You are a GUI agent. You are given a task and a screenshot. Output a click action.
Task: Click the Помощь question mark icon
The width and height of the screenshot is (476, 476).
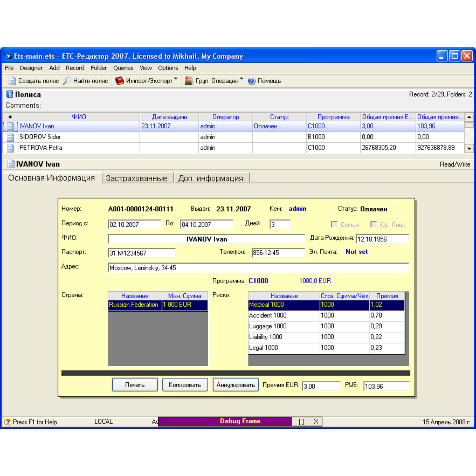click(251, 81)
